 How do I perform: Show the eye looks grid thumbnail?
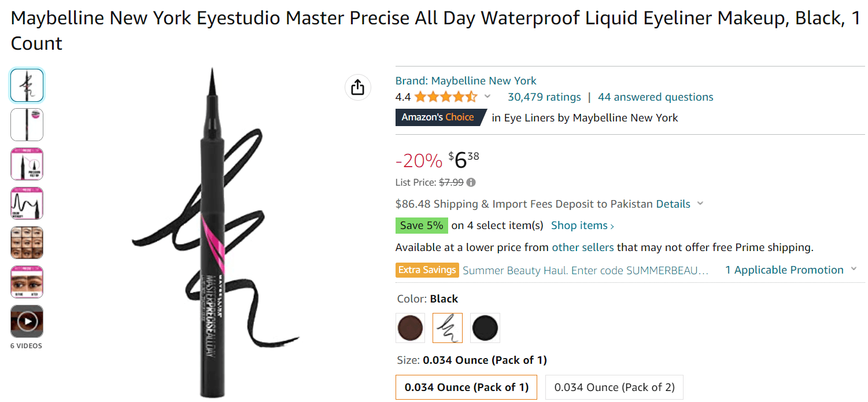tap(27, 242)
